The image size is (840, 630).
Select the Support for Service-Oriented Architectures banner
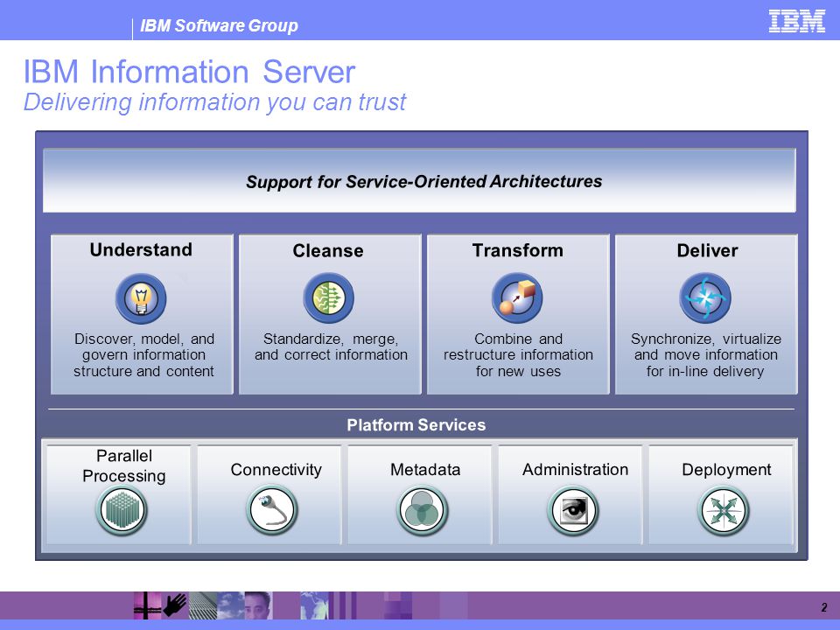[x=419, y=181]
